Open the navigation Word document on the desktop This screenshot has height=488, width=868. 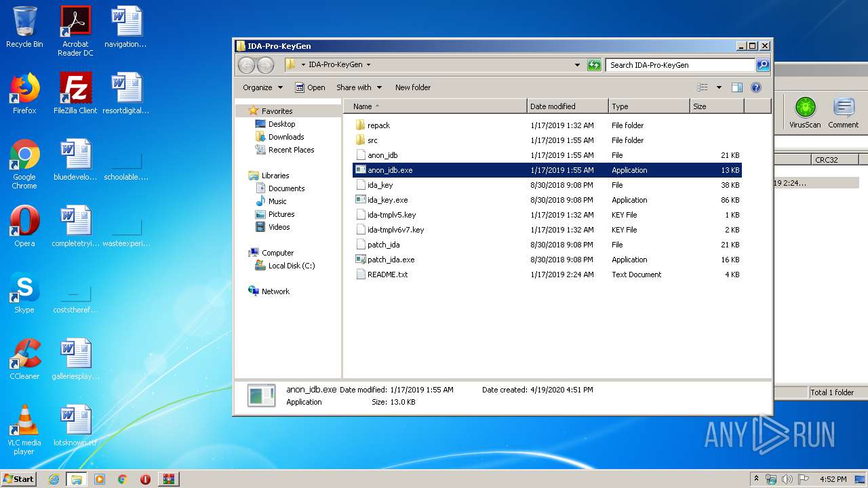(x=125, y=28)
